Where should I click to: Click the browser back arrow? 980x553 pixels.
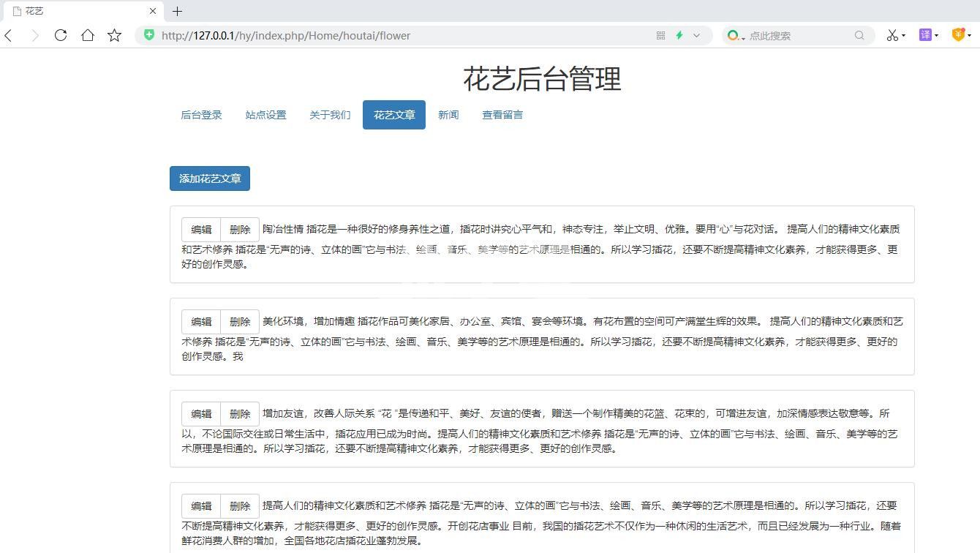pyautogui.click(x=9, y=35)
